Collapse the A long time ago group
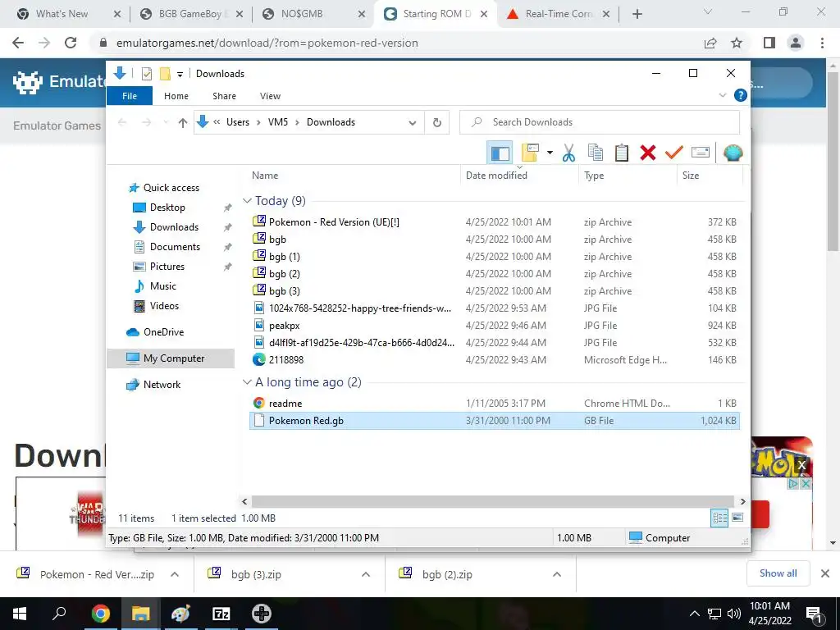Image resolution: width=840 pixels, height=630 pixels. point(247,382)
